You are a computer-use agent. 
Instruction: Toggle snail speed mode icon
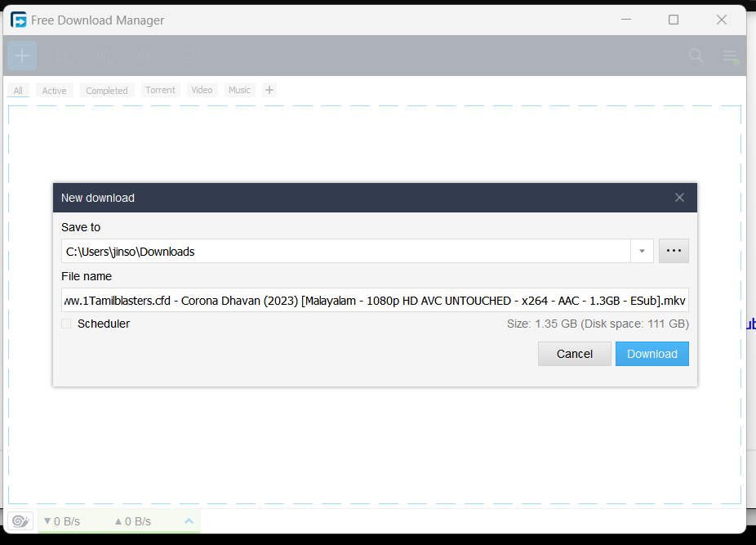(x=20, y=520)
